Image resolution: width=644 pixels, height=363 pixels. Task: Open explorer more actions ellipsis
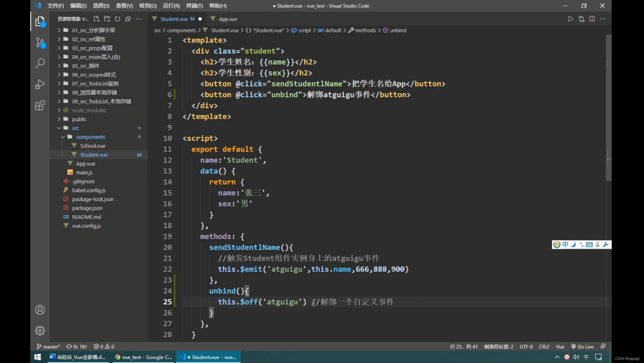point(139,19)
